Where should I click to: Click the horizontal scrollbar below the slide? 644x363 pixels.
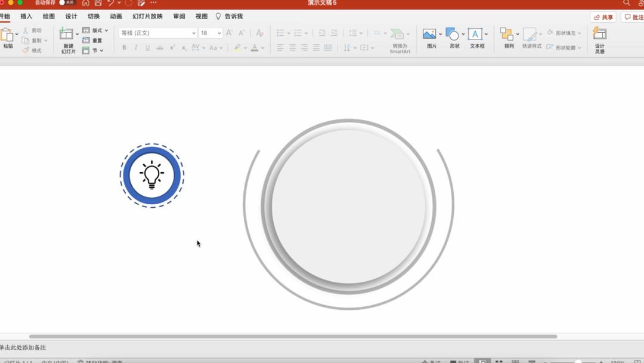coord(293,336)
